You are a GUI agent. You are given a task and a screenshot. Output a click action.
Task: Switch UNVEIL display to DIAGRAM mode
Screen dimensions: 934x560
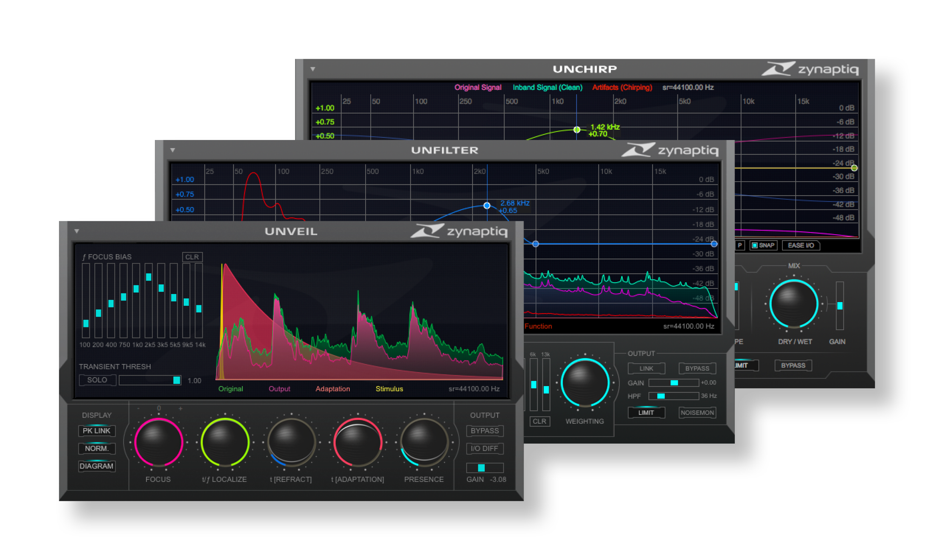(97, 466)
